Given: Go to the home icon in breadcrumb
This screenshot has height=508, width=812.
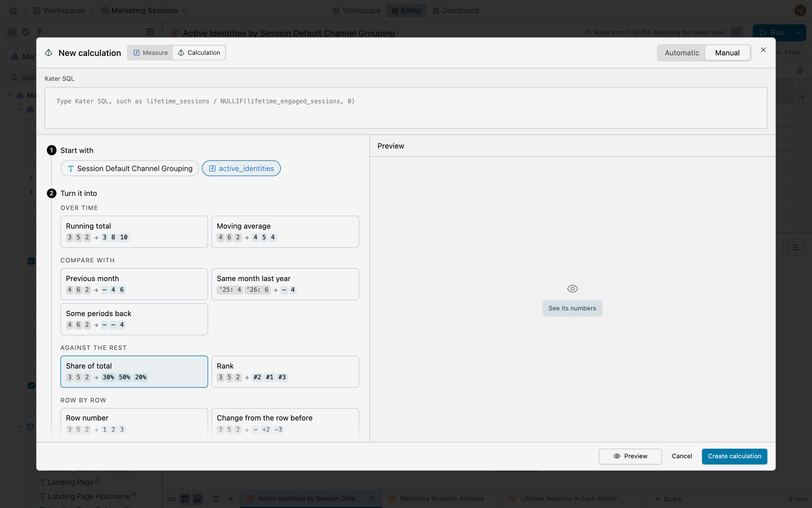Looking at the screenshot, I should [x=13, y=10].
